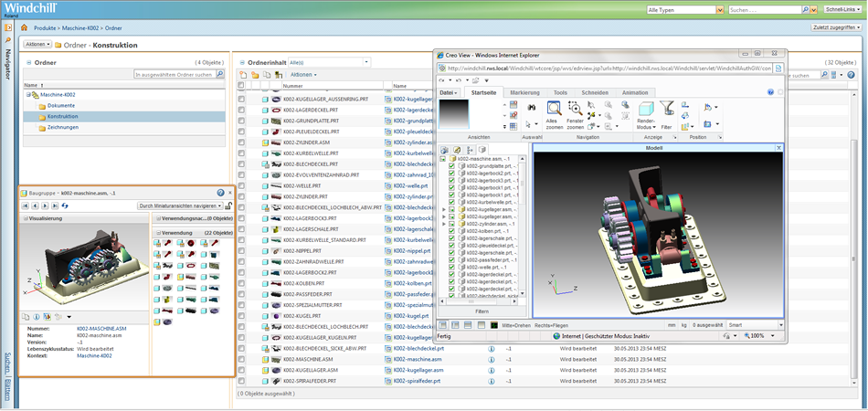The height and width of the screenshot is (411, 868).
Task: Open the Animation ribbon tab
Action: point(634,92)
